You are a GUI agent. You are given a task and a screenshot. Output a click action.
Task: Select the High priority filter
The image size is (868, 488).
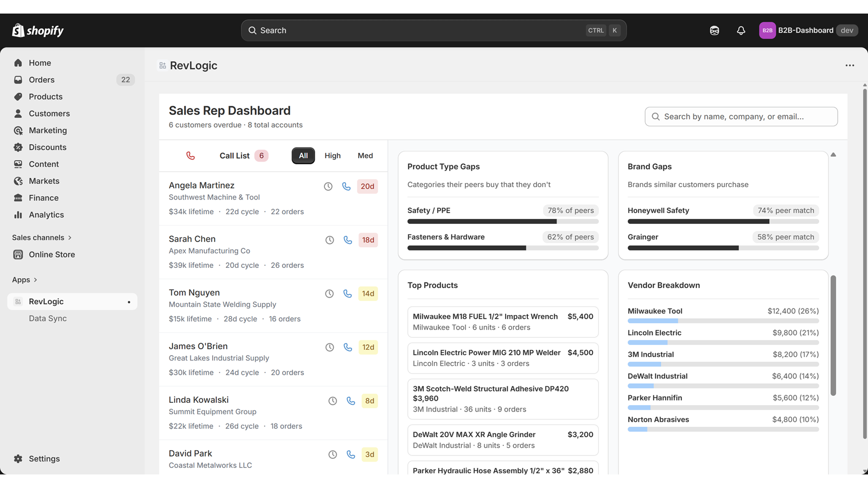(x=333, y=156)
